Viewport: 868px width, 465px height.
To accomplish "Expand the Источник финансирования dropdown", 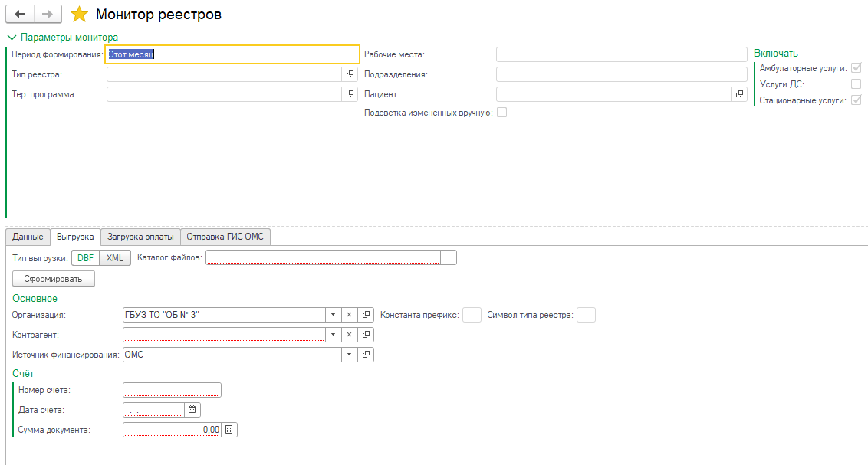I will click(349, 355).
